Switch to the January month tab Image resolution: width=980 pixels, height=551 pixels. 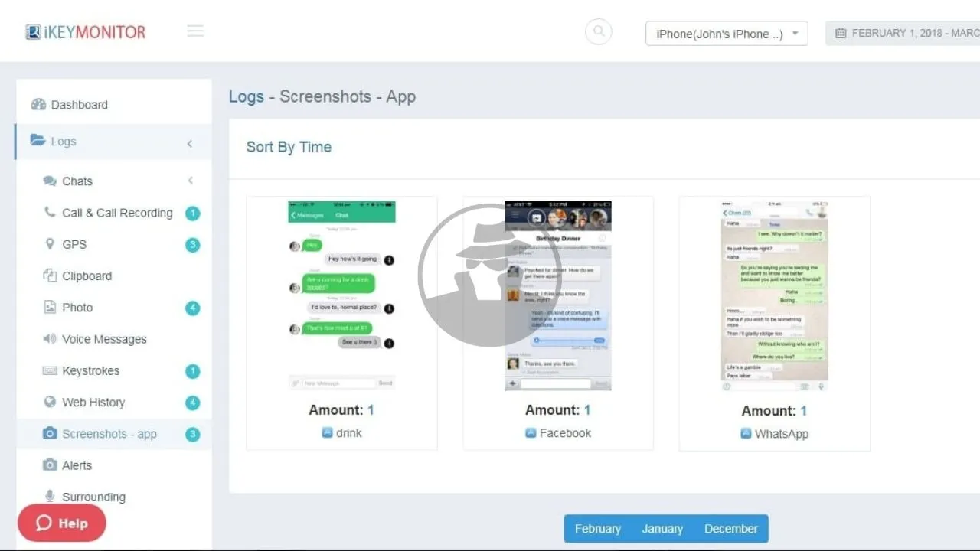tap(662, 529)
